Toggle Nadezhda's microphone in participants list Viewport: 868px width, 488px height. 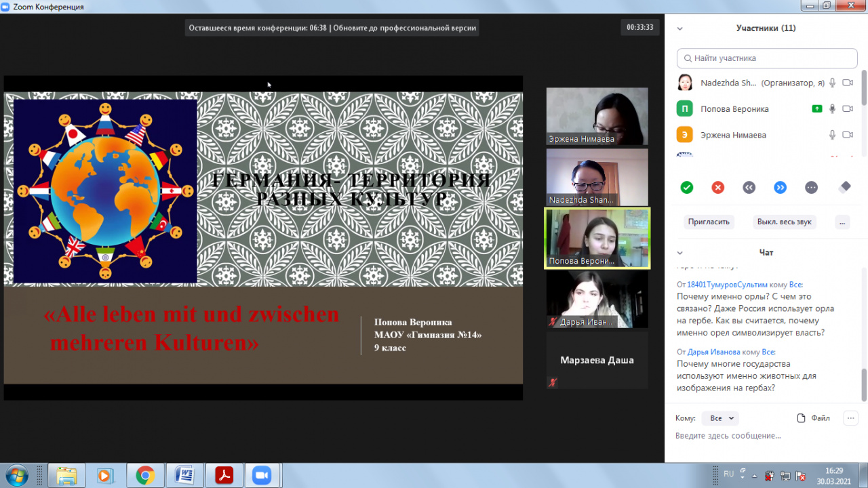click(832, 83)
